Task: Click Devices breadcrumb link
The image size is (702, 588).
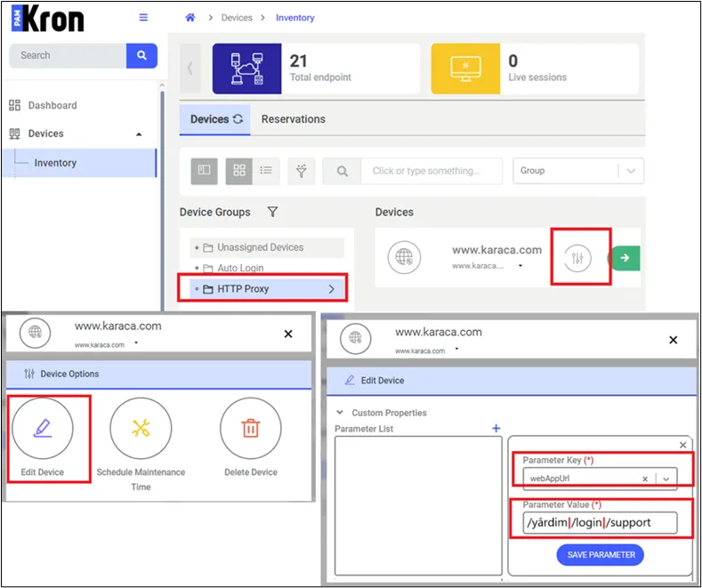Action: [237, 18]
